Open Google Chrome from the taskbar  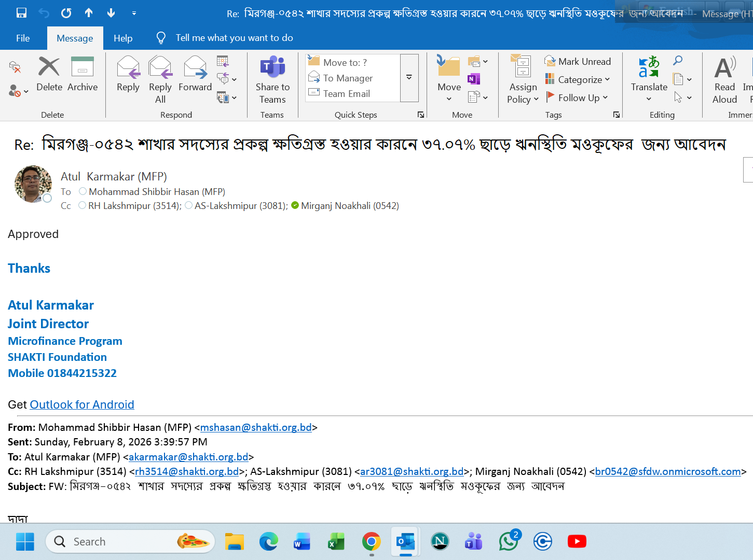coord(371,542)
